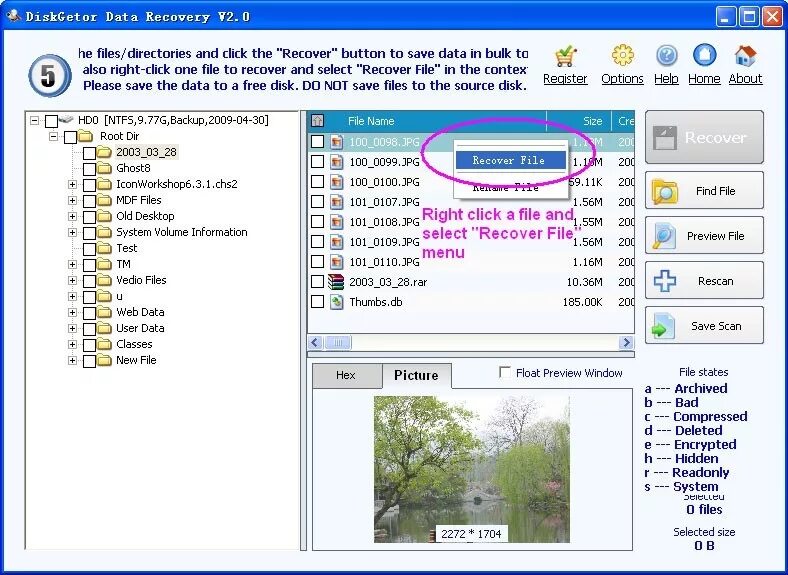This screenshot has width=788, height=575.
Task: Click the Root Dir folder icon
Action: point(86,136)
